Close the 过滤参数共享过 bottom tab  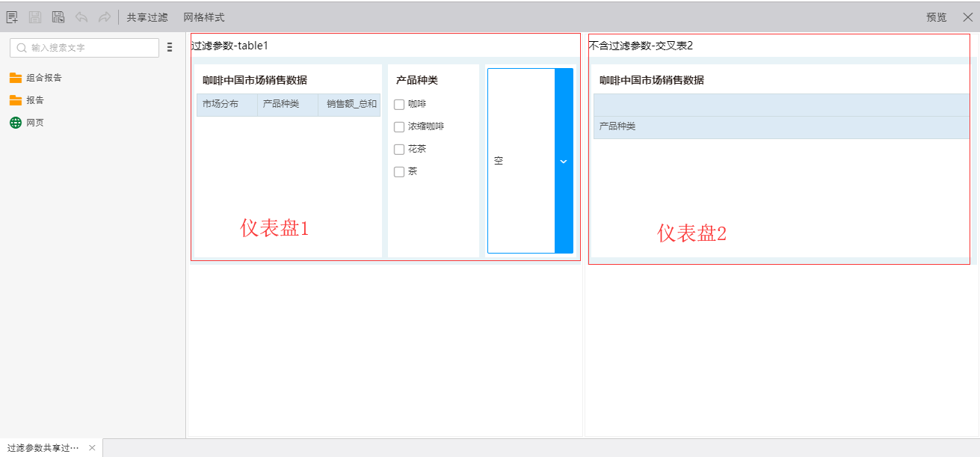tap(92, 448)
